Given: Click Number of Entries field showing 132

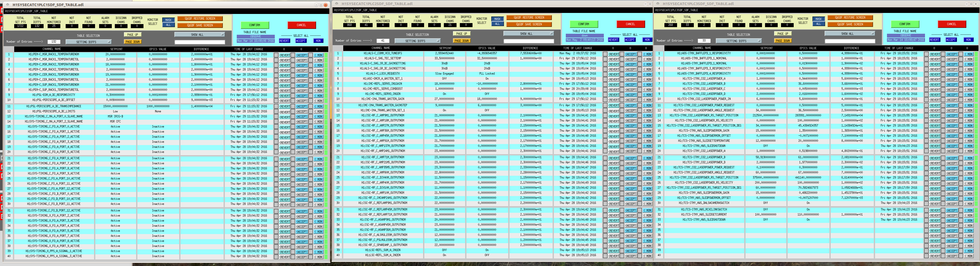Looking at the screenshot, I should click(54, 42).
